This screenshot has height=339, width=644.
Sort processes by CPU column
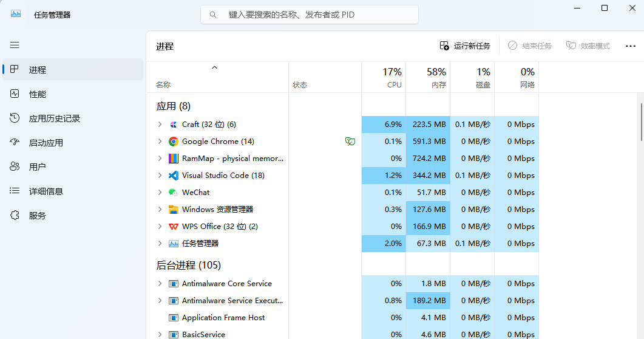[384, 78]
